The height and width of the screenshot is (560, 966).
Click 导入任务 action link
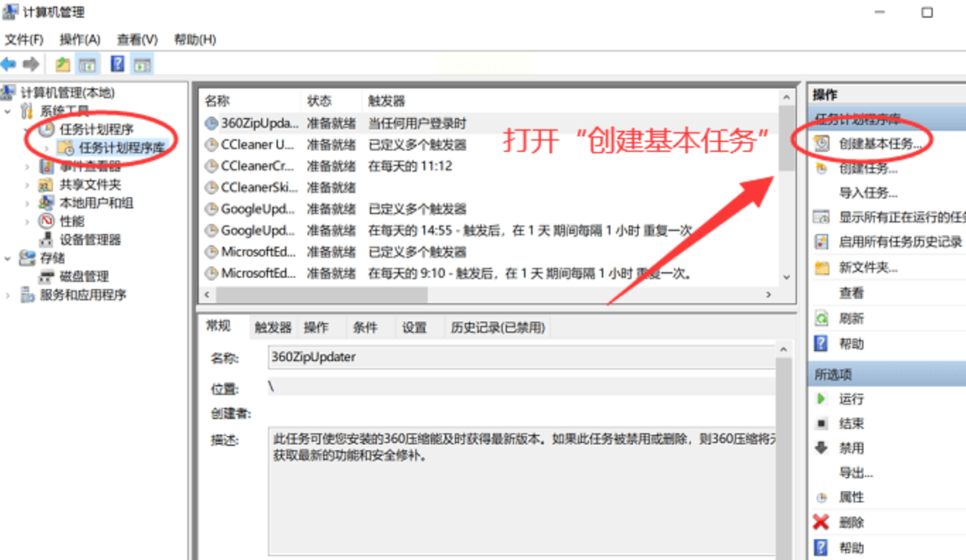868,192
